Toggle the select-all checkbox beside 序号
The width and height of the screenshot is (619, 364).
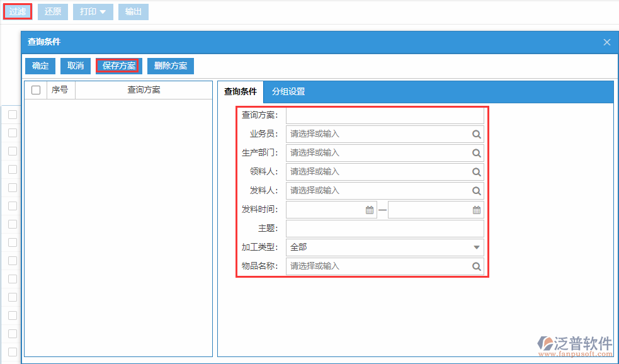coord(36,90)
